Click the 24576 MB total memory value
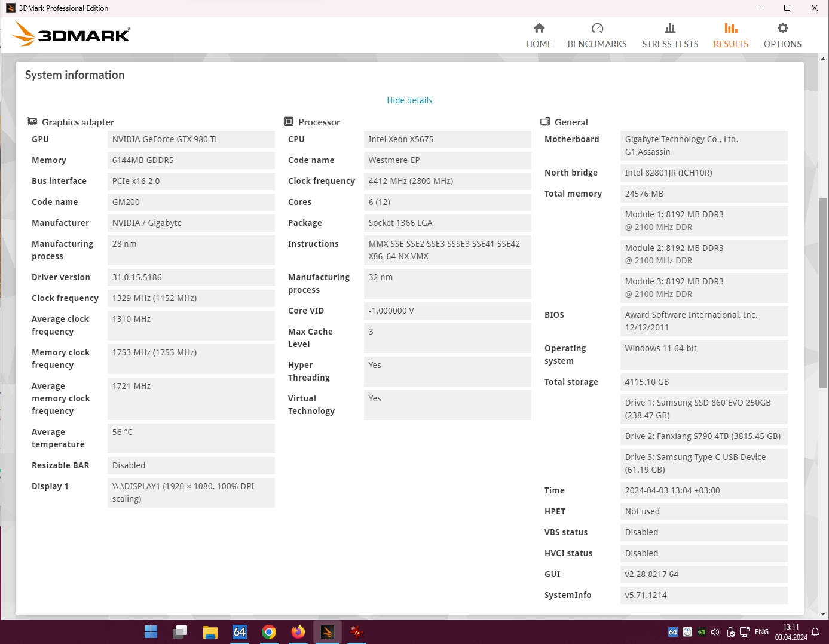The height and width of the screenshot is (644, 829). point(704,194)
